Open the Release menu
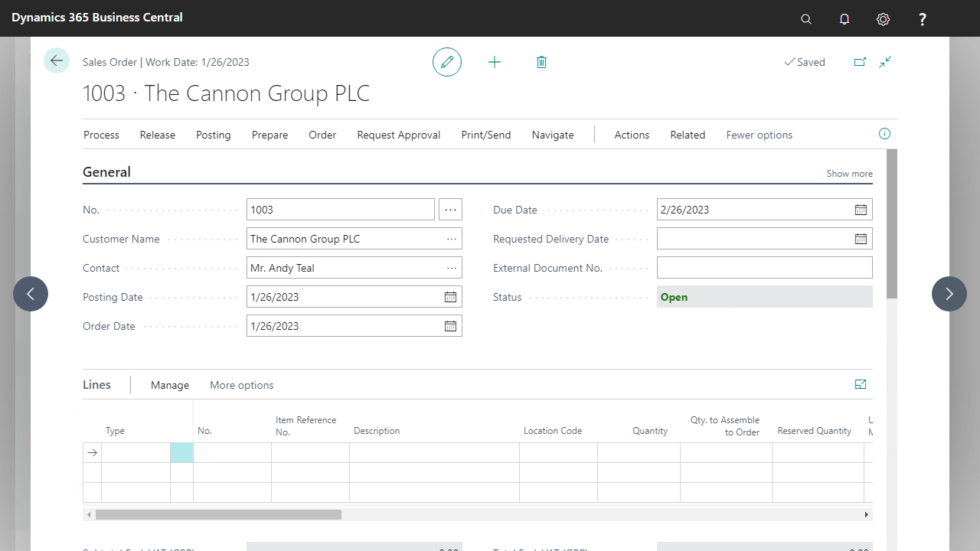 [x=158, y=135]
